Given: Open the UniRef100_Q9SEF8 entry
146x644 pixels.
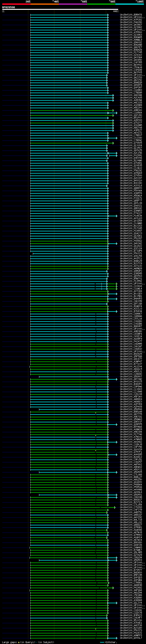Looking at the screenshot, I should click(x=131, y=85).
